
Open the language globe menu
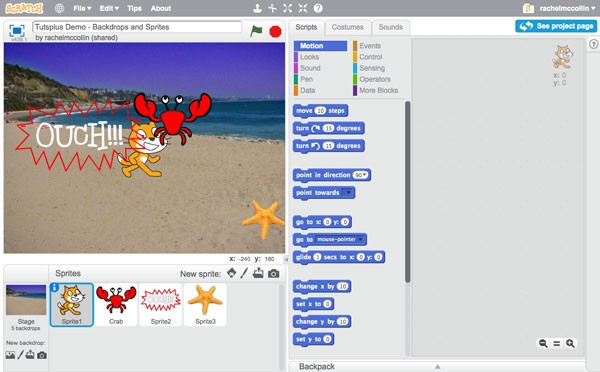59,8
